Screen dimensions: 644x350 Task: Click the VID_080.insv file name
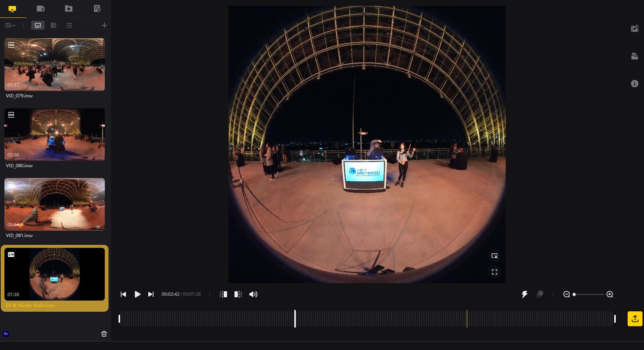[x=19, y=166]
